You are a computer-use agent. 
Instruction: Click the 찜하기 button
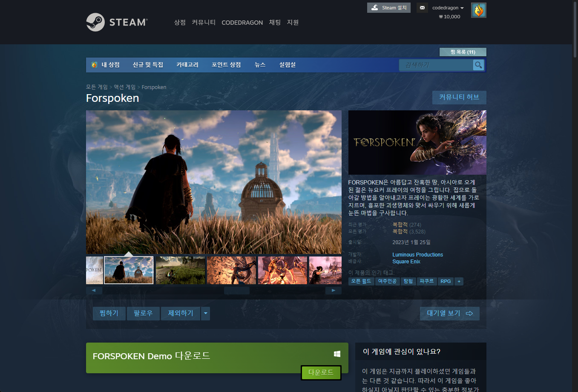tap(109, 314)
